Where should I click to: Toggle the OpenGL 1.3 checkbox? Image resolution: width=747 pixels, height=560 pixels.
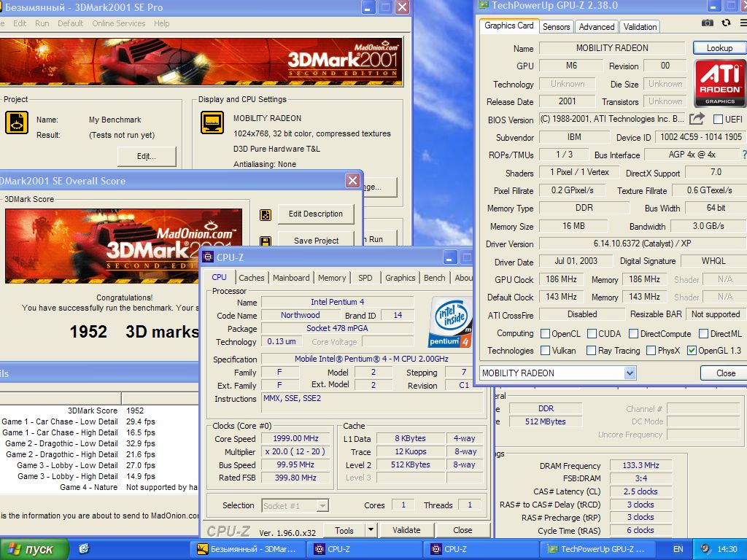point(692,351)
